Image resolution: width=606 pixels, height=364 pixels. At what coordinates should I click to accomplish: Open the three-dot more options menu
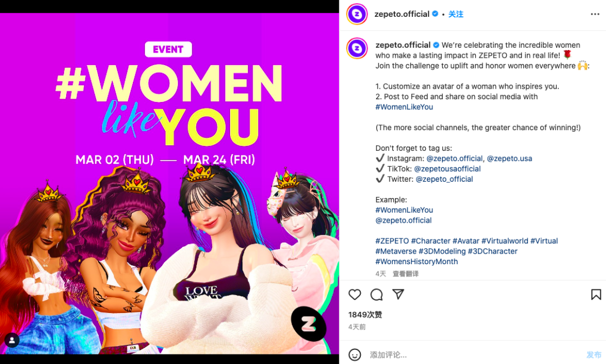(x=595, y=14)
